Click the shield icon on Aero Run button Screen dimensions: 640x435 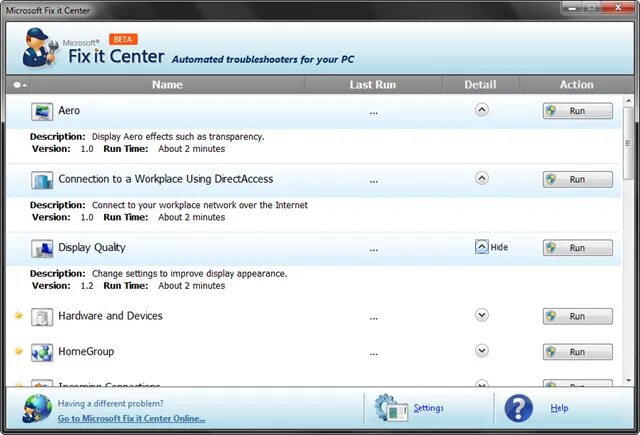click(x=551, y=111)
